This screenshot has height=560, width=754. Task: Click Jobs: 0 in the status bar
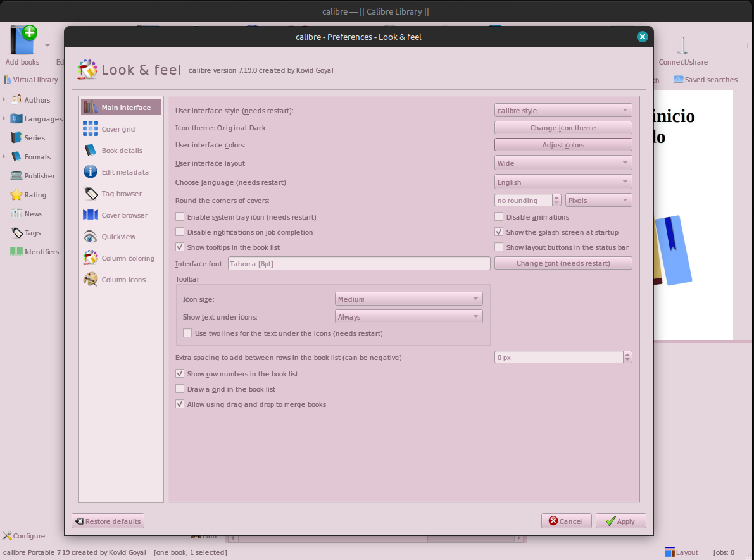[x=724, y=552]
